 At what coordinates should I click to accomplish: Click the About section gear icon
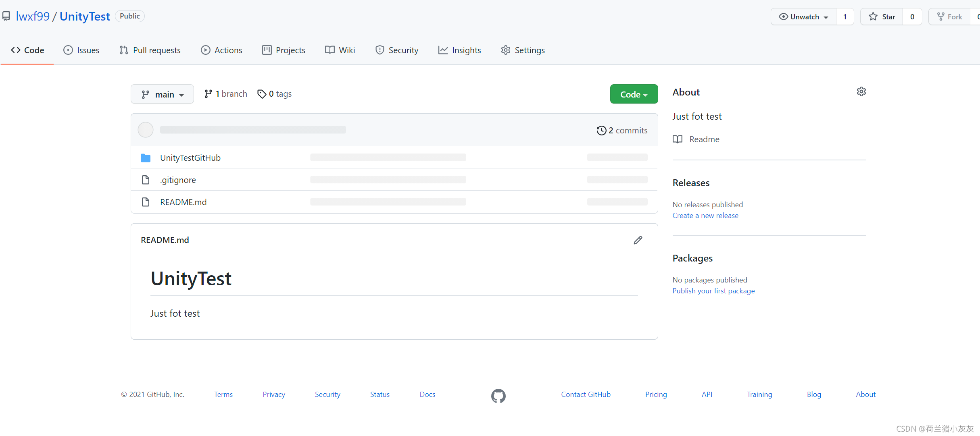click(861, 92)
